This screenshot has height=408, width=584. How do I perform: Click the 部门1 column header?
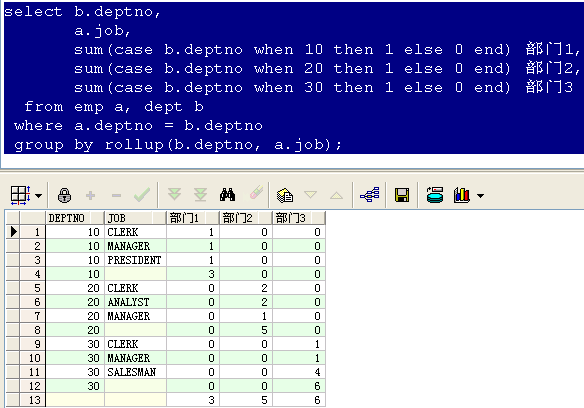click(193, 218)
